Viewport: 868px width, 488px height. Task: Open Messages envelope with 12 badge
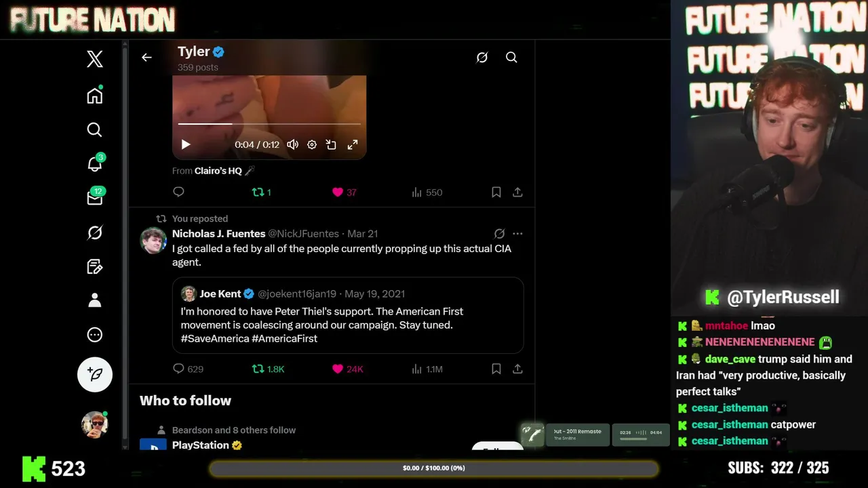95,198
